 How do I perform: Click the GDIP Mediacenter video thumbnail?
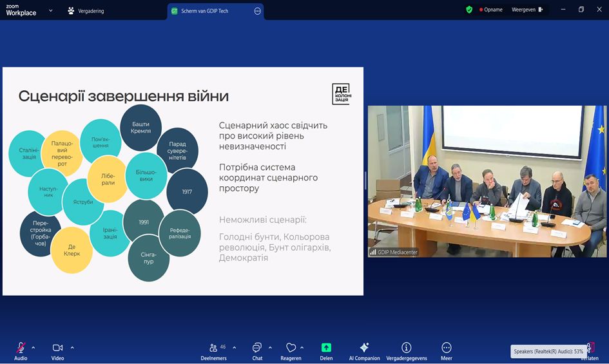487,181
